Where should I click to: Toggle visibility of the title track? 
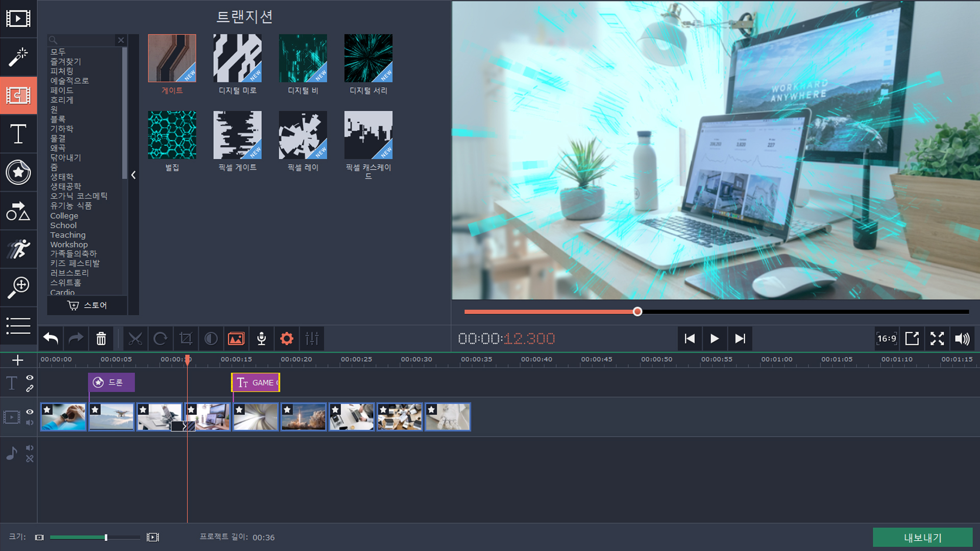pyautogui.click(x=30, y=378)
